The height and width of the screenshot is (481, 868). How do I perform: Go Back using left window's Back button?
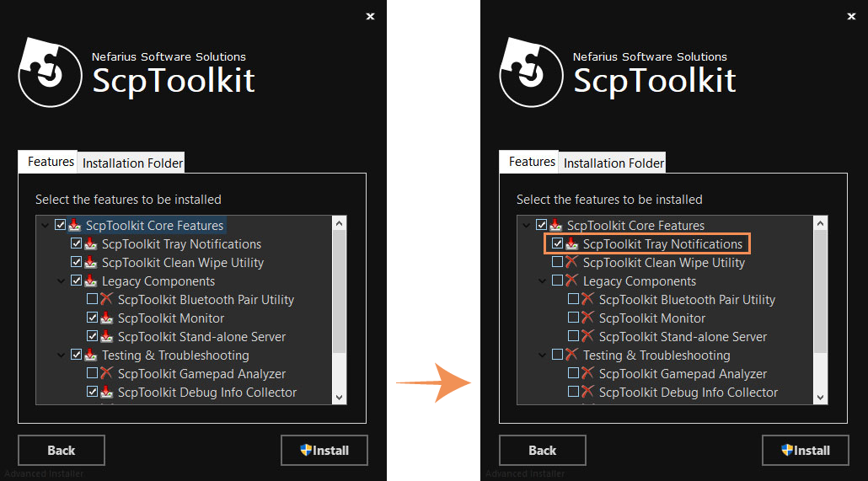coord(61,450)
